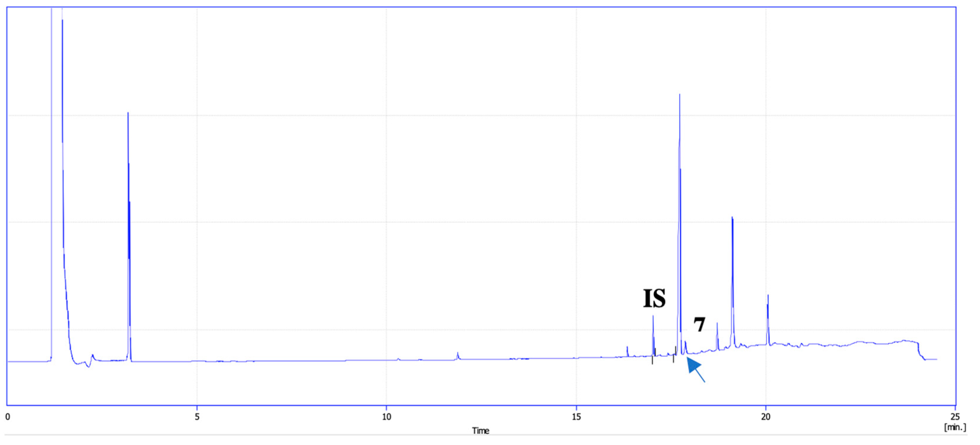
Task: Click the [min.] unit label
Action: point(955,427)
